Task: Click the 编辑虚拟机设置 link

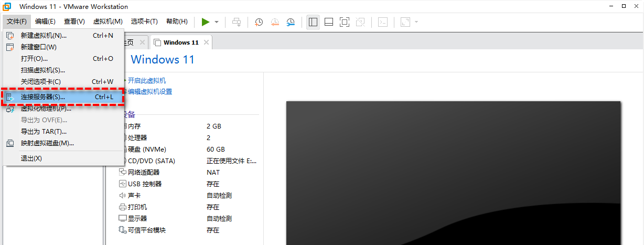Action: pyautogui.click(x=150, y=92)
